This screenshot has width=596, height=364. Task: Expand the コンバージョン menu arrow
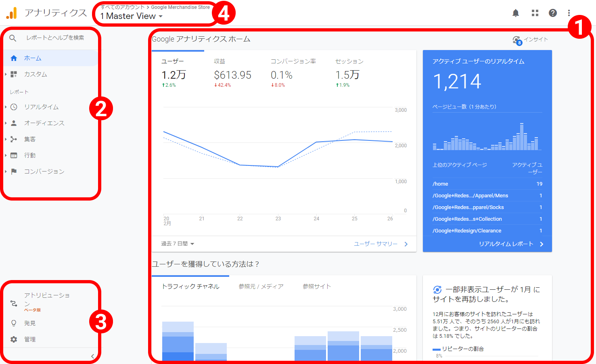[6, 172]
